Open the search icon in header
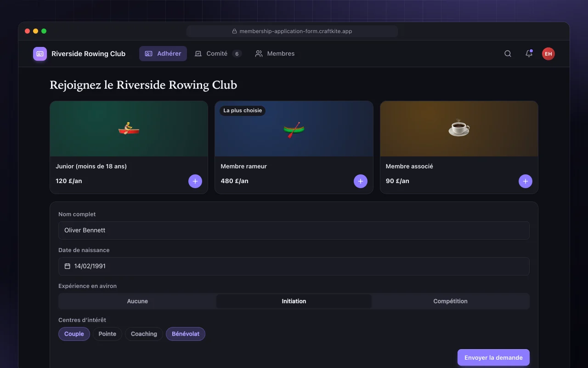Image resolution: width=588 pixels, height=368 pixels. coord(508,54)
